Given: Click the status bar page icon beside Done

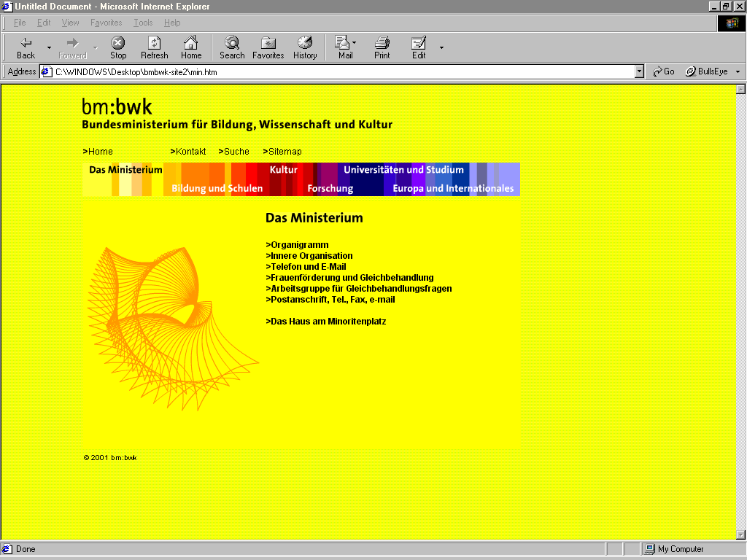Looking at the screenshot, I should point(7,549).
